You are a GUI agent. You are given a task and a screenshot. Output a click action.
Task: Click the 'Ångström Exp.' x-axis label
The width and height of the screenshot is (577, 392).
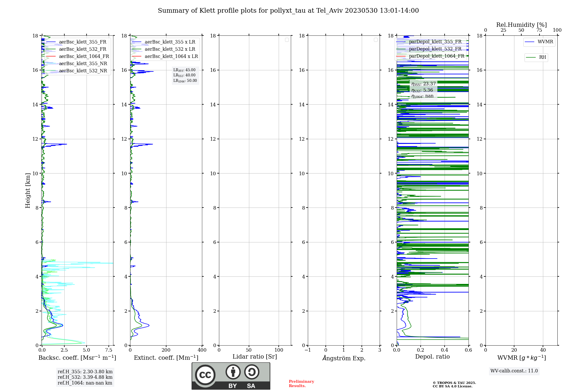click(344, 358)
